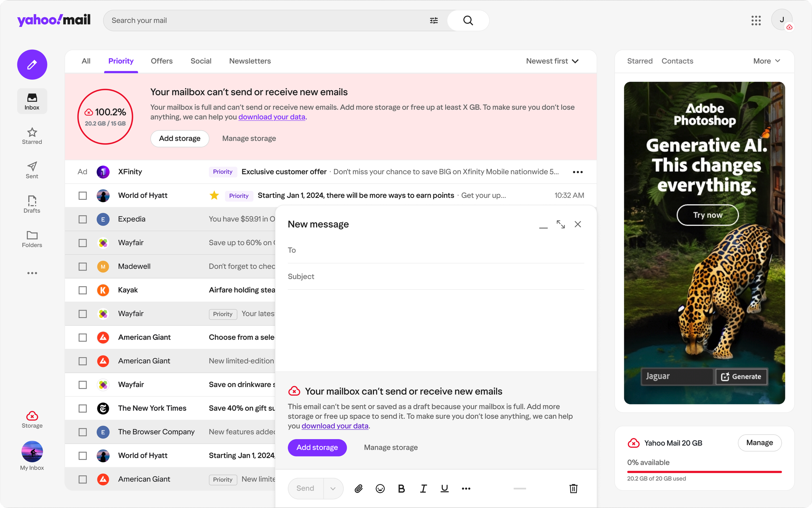The height and width of the screenshot is (508, 812).
Task: Show more sidebar options (three dots)
Action: 32,273
